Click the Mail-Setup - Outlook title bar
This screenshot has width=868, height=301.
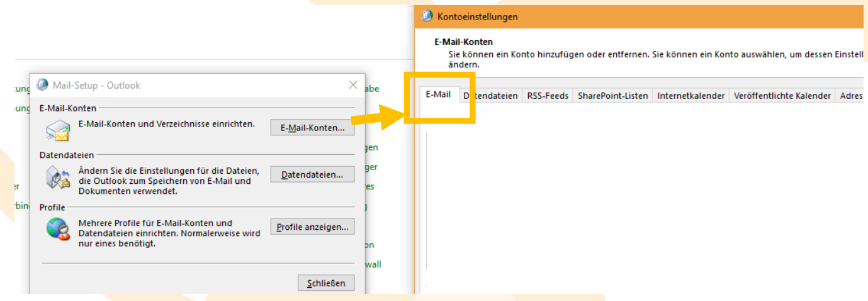(x=189, y=84)
